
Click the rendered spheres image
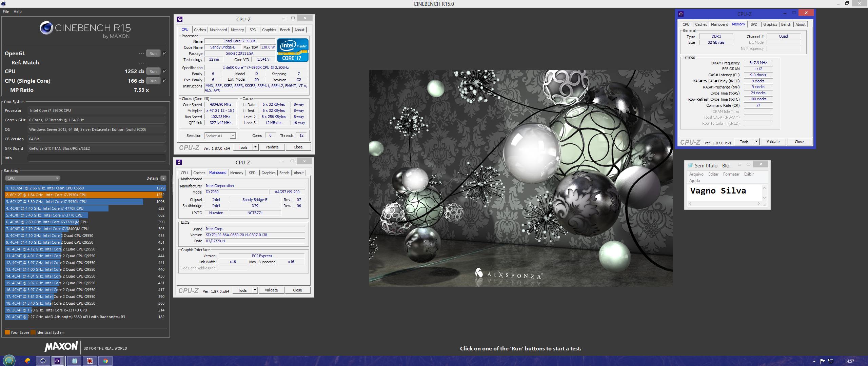click(520, 178)
